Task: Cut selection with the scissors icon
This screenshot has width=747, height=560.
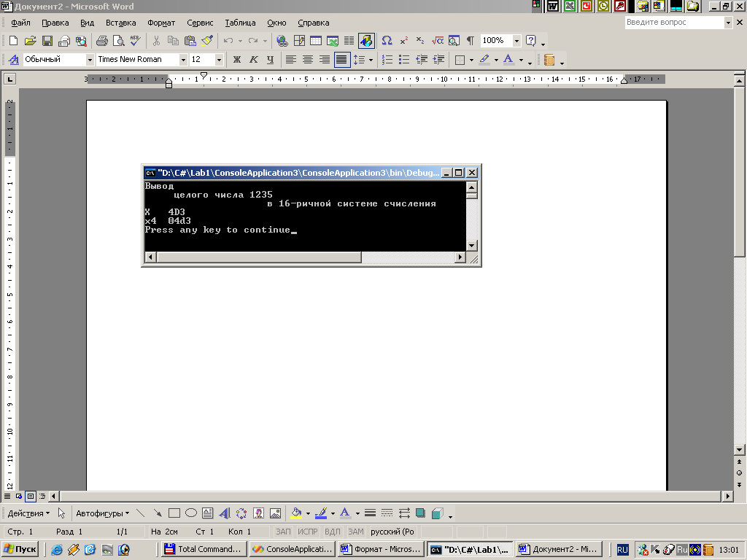Action: 156,41
